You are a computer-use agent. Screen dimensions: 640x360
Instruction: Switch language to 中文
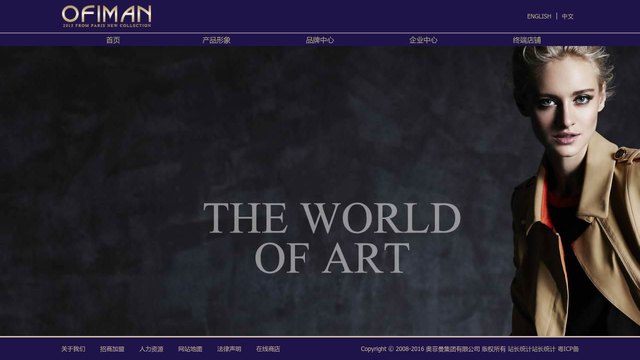(x=567, y=16)
